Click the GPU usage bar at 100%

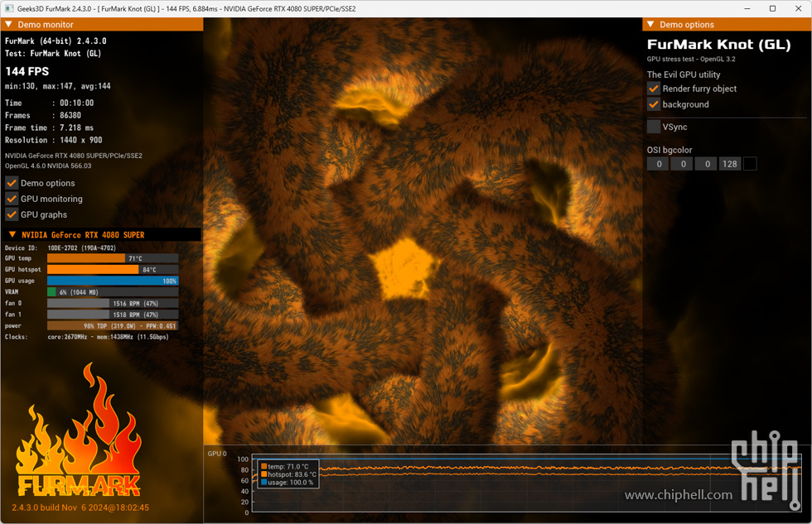[x=113, y=281]
